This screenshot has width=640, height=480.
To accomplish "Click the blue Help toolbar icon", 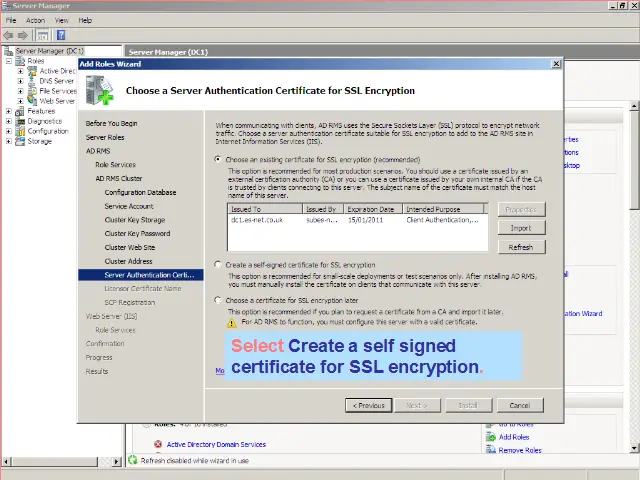I will click(61, 36).
